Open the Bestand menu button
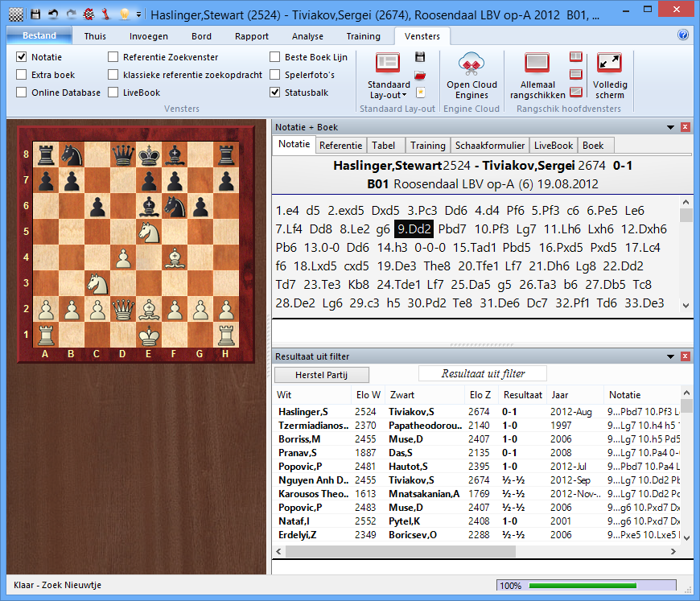 click(39, 35)
